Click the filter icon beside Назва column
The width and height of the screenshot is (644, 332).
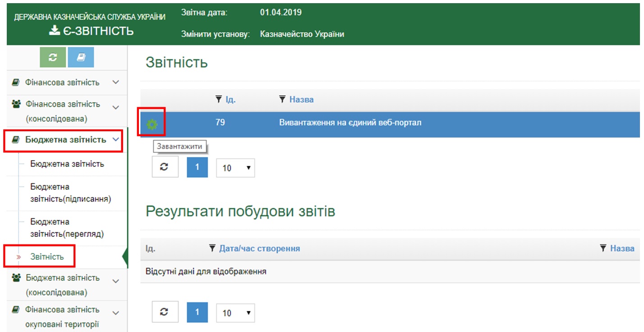[282, 99]
